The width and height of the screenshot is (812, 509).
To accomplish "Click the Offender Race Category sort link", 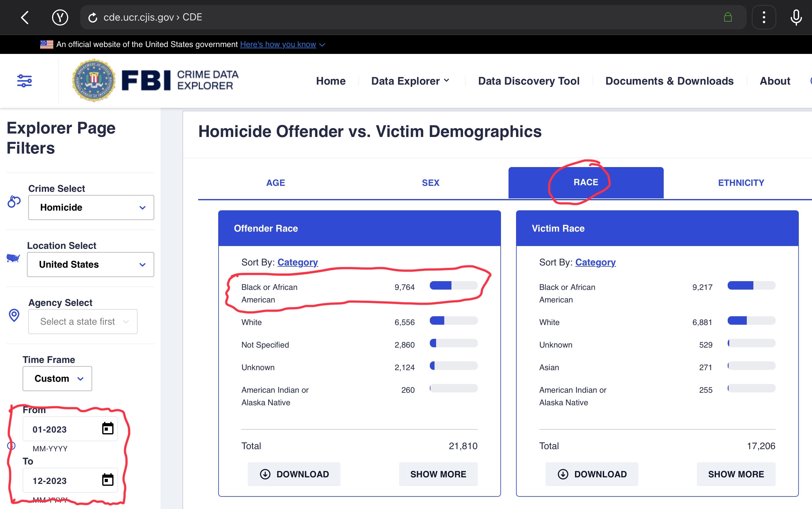I will pos(298,262).
